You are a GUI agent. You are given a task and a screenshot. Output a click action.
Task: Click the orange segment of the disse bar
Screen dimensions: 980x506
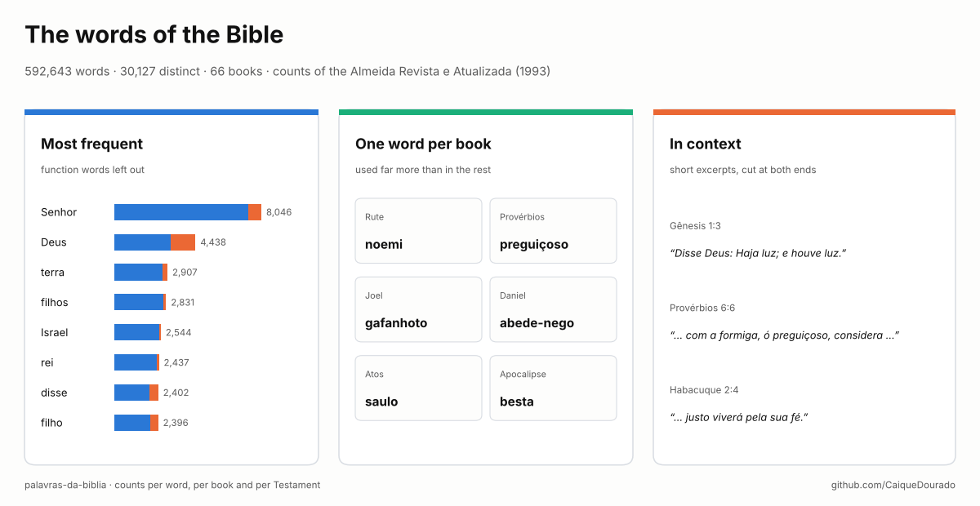tap(154, 393)
